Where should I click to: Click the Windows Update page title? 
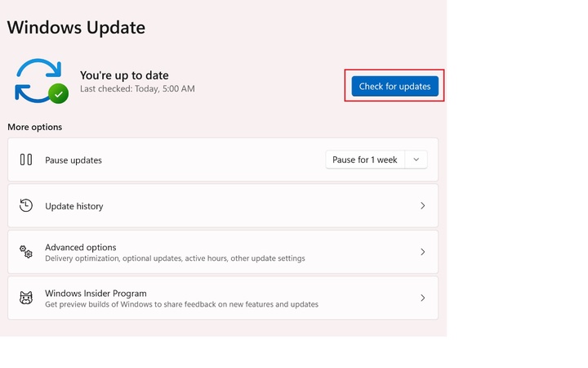click(x=76, y=27)
